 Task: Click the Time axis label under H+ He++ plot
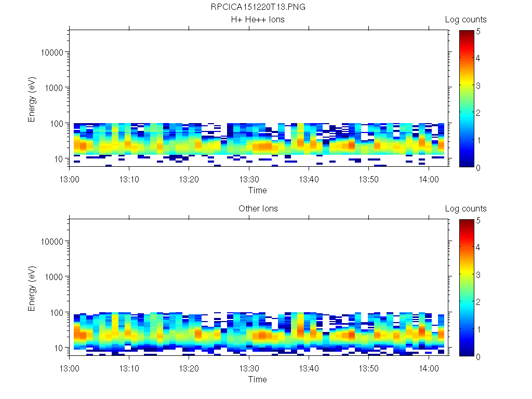(257, 190)
